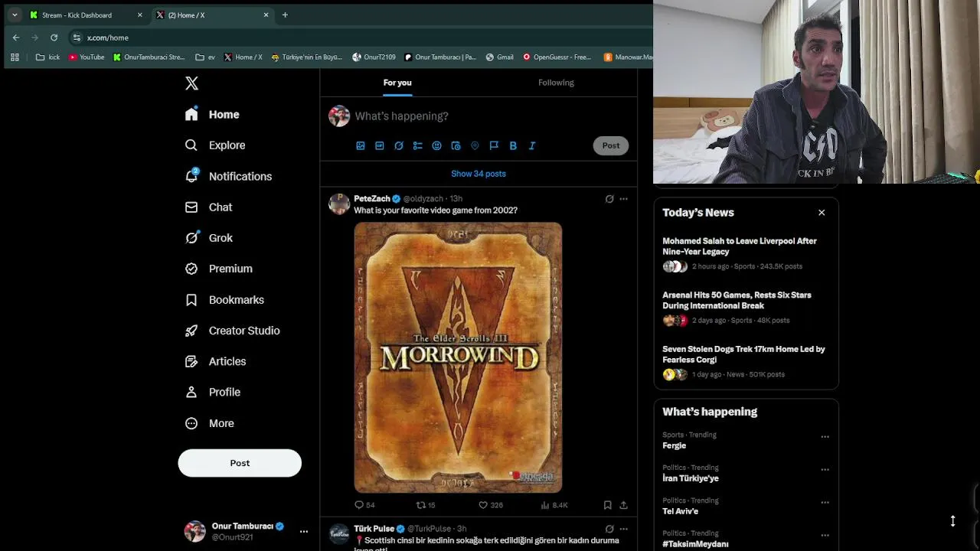
Task: Enhance the post with Grok icon in composer
Action: (399, 145)
